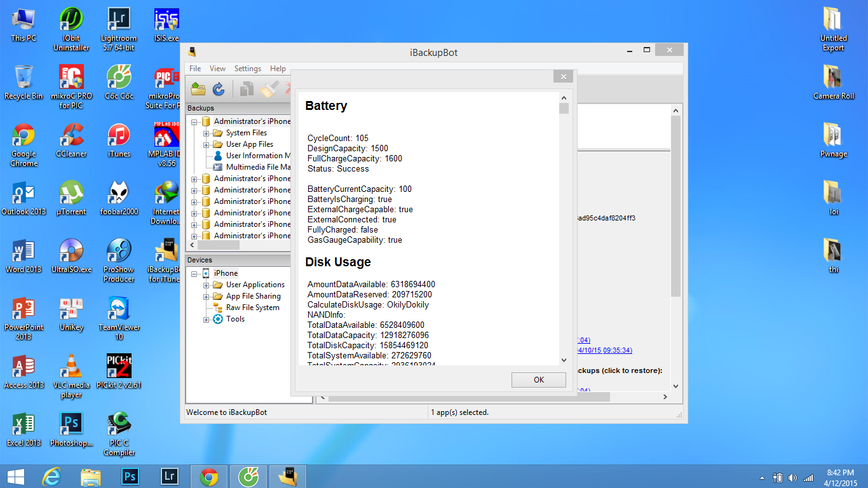The image size is (868, 488).
Task: Click Photoshop in the taskbar
Action: pyautogui.click(x=130, y=476)
